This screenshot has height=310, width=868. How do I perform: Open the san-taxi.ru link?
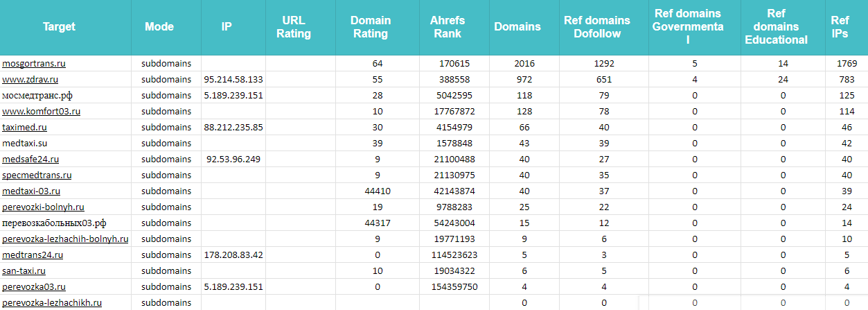click(x=24, y=271)
